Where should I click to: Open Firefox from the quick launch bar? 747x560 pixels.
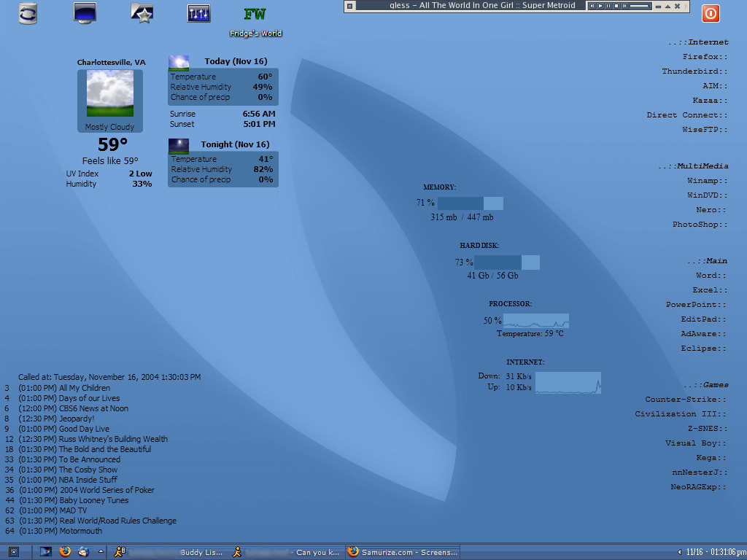(65, 551)
